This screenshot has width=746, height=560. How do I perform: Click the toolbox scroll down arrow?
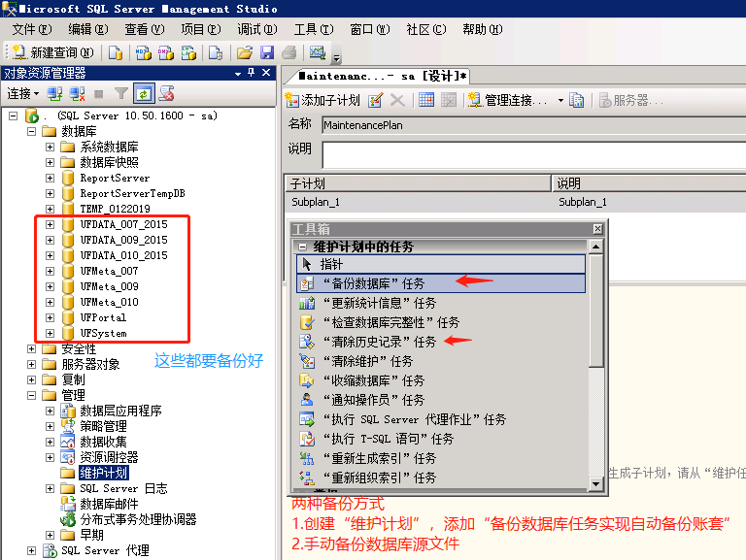pyautogui.click(x=595, y=484)
